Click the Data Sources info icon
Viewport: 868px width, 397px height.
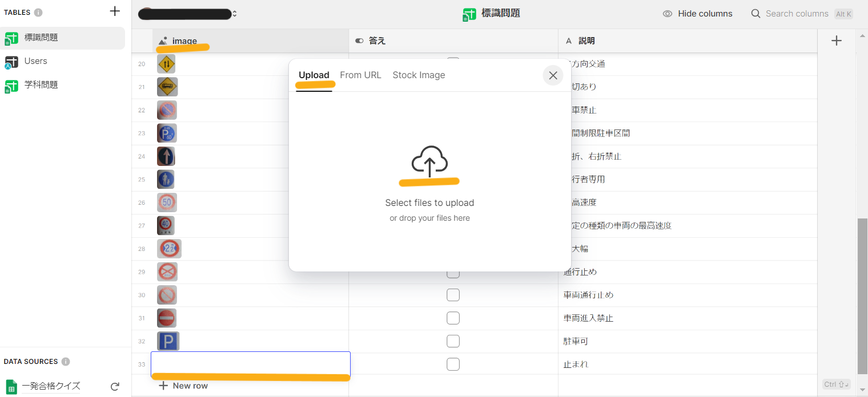coord(66,362)
